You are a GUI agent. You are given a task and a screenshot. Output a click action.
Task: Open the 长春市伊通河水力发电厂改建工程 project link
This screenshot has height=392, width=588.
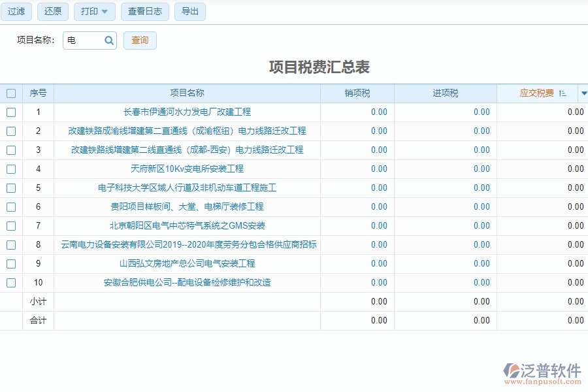pyautogui.click(x=188, y=112)
